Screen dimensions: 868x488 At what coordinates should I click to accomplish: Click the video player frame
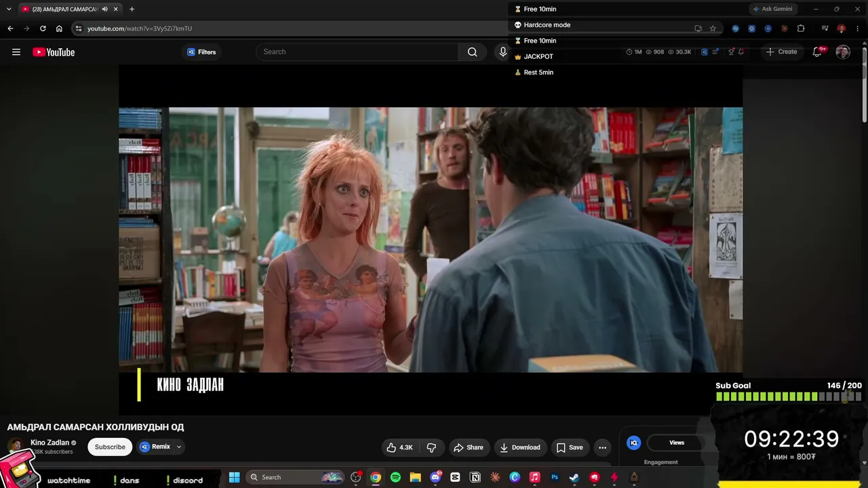[431, 240]
